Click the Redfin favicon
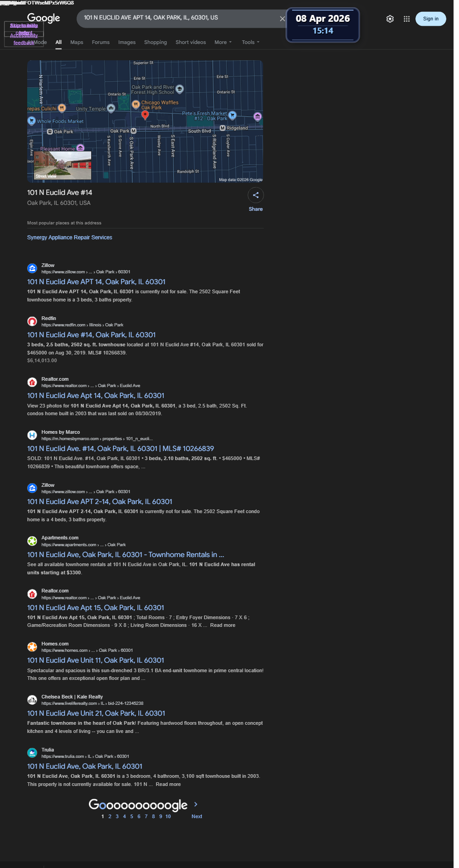Screen dimensions: 459x868 pos(32,321)
